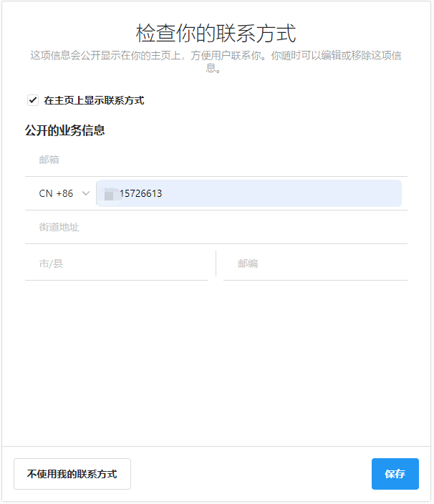
Task: Click the footer bar between the two buttons
Action: 251,474
